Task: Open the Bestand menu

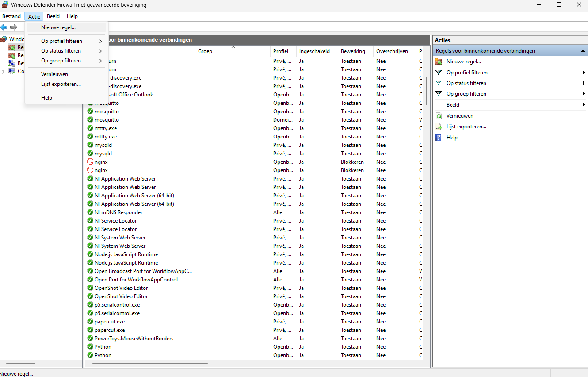Action: (x=11, y=16)
